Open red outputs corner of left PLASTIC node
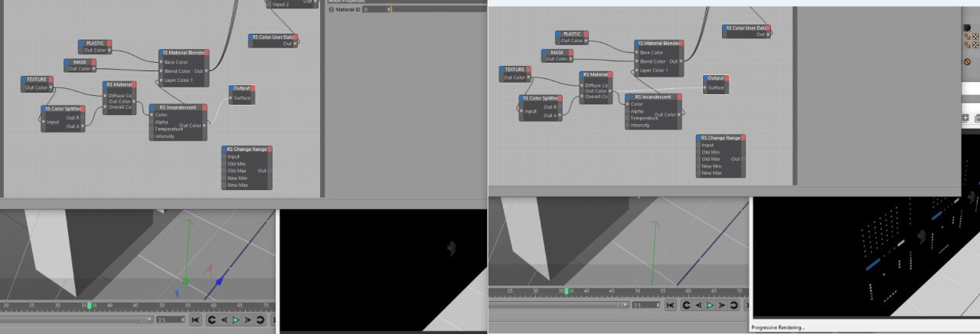980x334 pixels. coord(109,43)
